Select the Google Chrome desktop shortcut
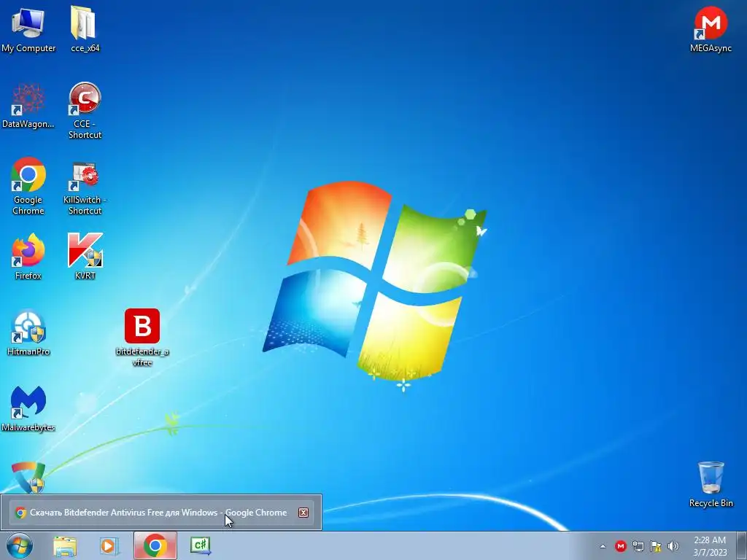The height and width of the screenshot is (560, 747). click(x=28, y=186)
